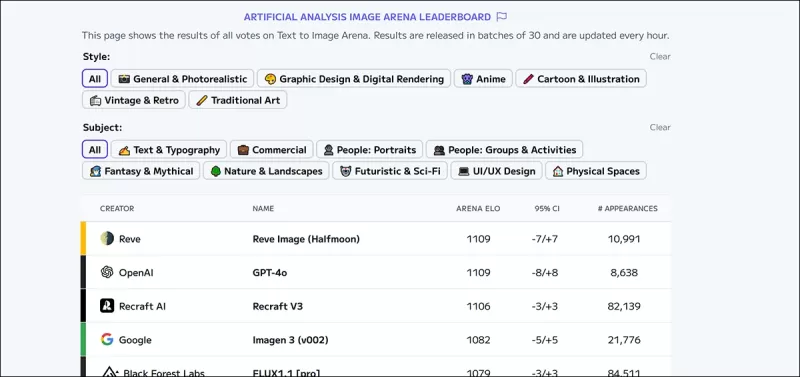This screenshot has height=377, width=800.
Task: Click the 1106 ELO score
Action: click(x=479, y=307)
